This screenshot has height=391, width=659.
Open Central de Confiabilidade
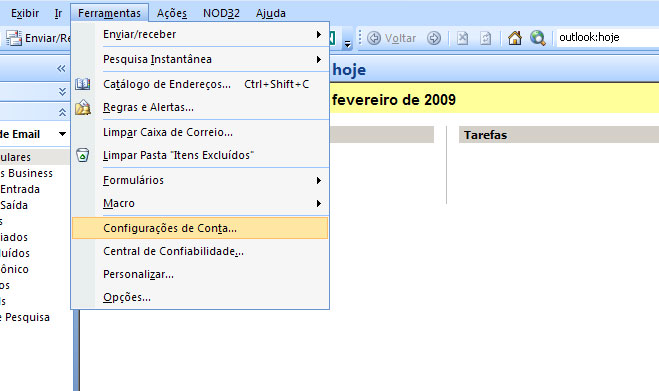[x=200, y=251]
